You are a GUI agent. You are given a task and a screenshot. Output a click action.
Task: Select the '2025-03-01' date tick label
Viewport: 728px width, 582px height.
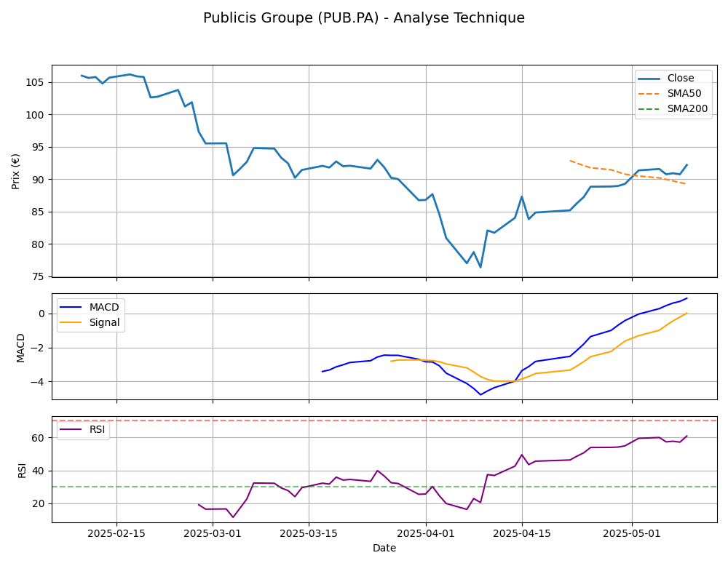(213, 534)
